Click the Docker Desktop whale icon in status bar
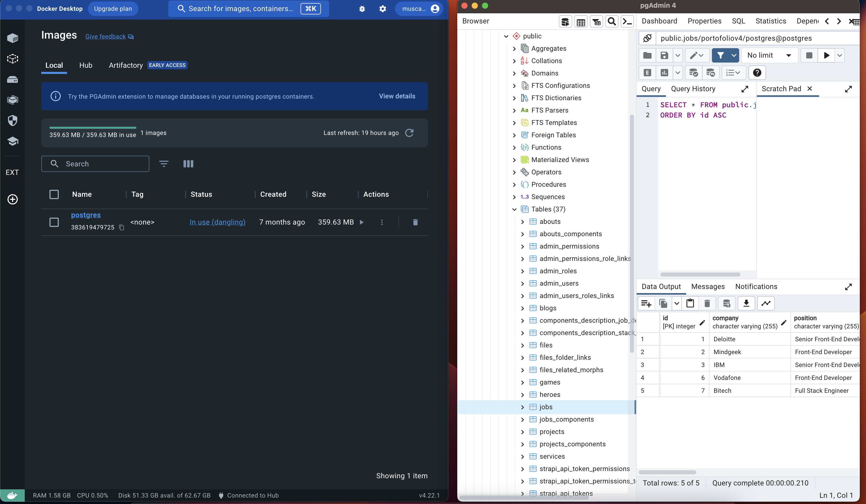The width and height of the screenshot is (866, 504). (x=12, y=495)
